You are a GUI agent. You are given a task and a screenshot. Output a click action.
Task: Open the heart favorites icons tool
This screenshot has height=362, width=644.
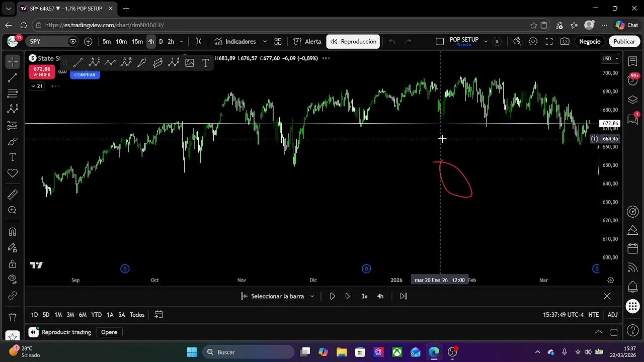(x=13, y=173)
